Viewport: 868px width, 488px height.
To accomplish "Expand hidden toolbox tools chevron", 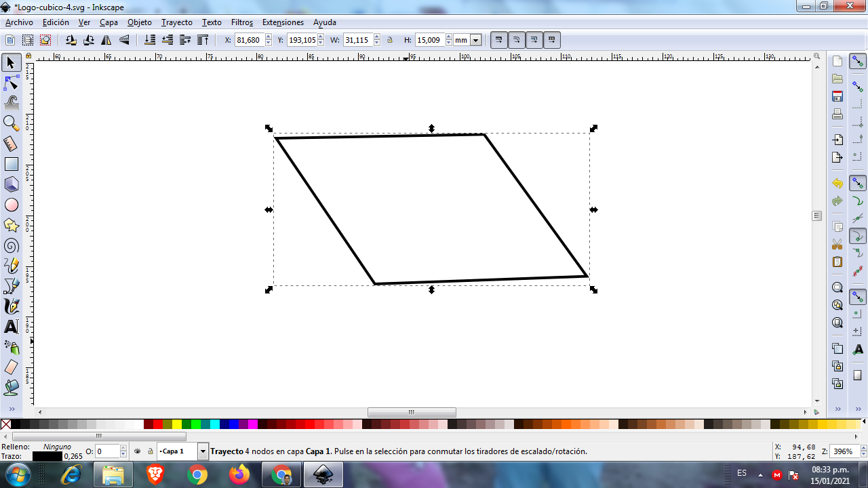I will 11,409.
